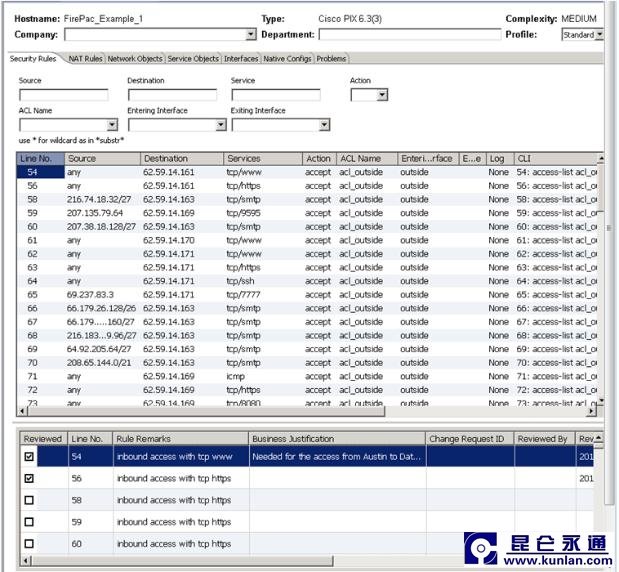Open the Native Configs tab

287,59
